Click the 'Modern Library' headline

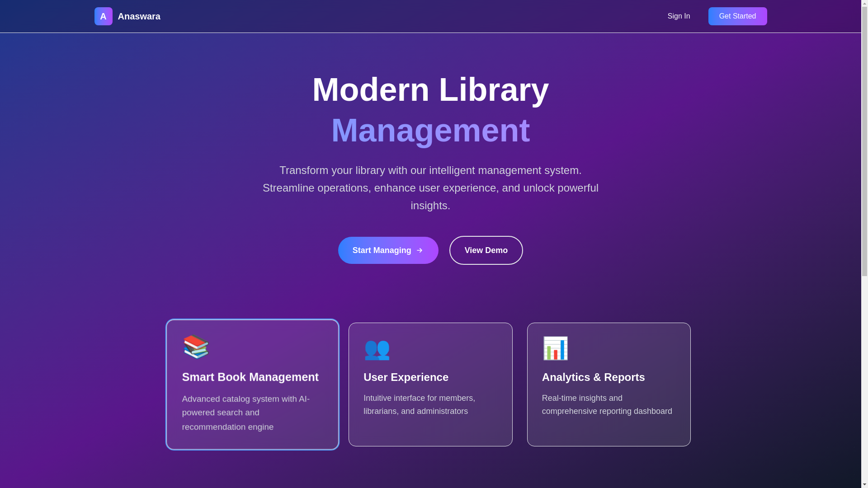pos(430,89)
